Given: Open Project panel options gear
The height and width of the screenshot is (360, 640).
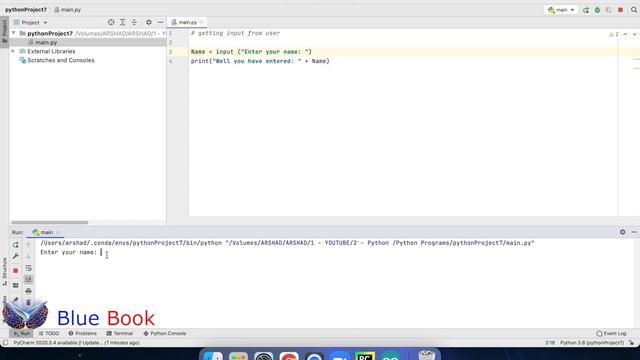Looking at the screenshot, I should point(149,22).
